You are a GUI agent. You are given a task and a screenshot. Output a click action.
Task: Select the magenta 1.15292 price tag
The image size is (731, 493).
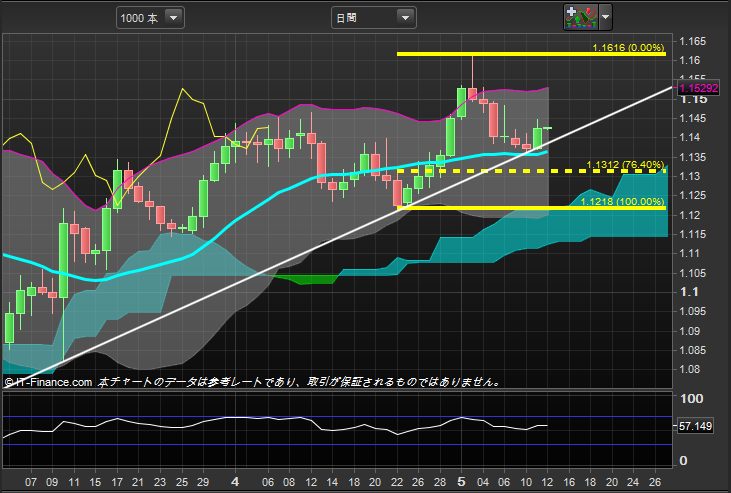point(698,88)
